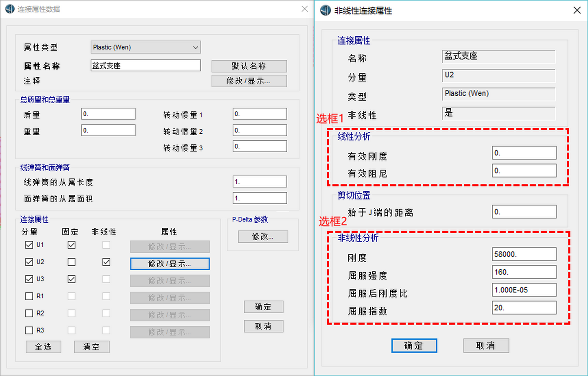Click the 默认名称 button
Image resolution: width=588 pixels, height=376 pixels.
click(x=249, y=66)
